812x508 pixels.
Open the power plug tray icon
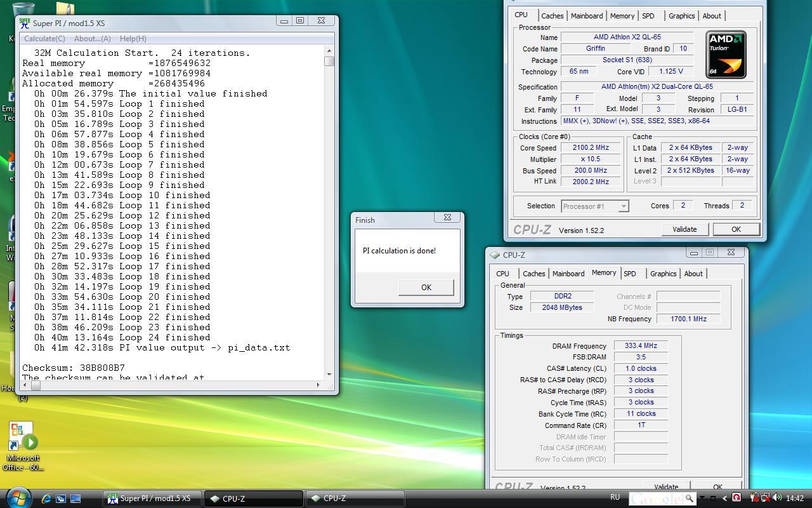754,498
